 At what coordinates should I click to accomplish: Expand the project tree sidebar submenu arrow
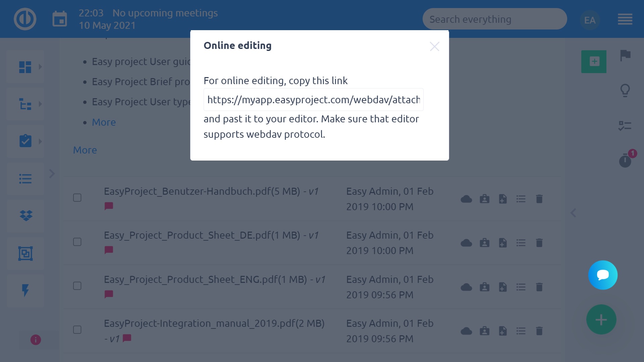tap(40, 104)
